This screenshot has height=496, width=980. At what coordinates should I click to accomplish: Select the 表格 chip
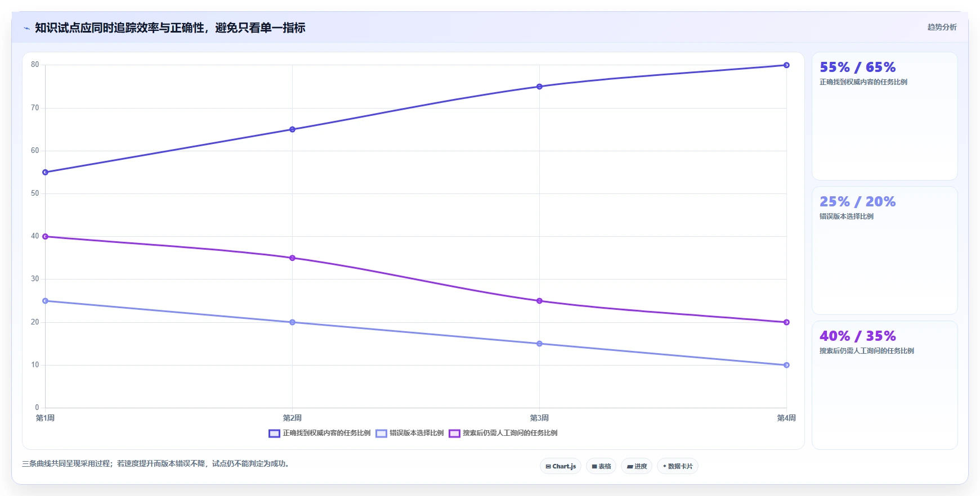[x=601, y=466]
